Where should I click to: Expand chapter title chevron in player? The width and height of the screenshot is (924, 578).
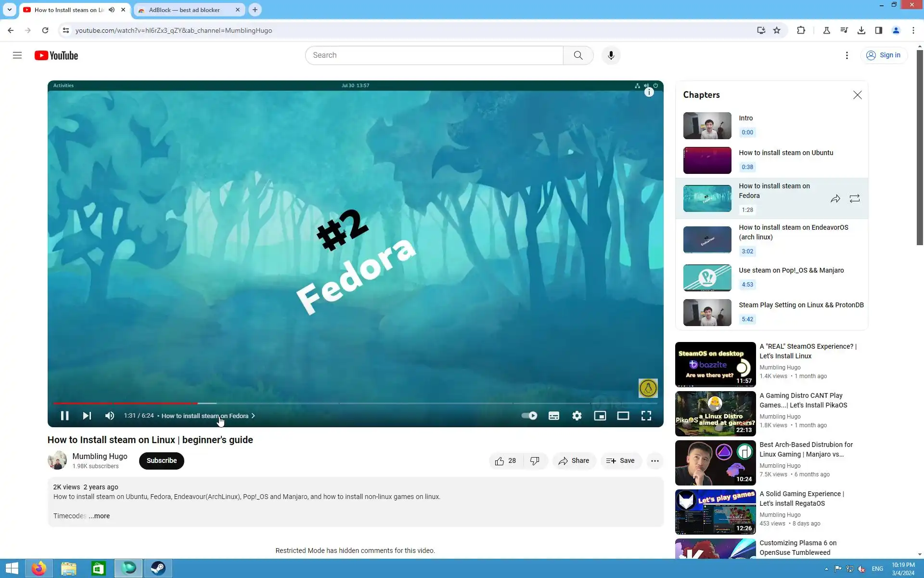253,416
